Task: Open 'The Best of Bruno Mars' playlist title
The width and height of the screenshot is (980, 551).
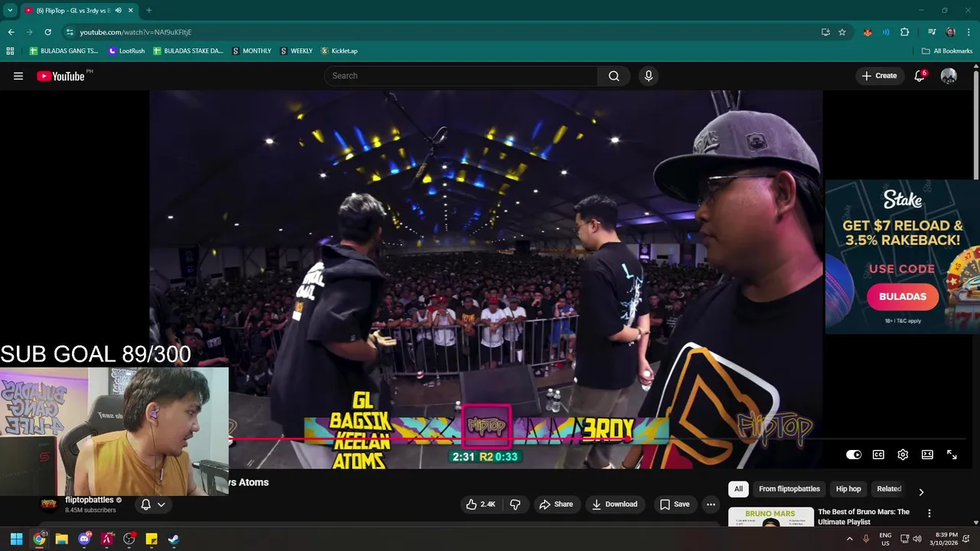Action: click(x=864, y=517)
